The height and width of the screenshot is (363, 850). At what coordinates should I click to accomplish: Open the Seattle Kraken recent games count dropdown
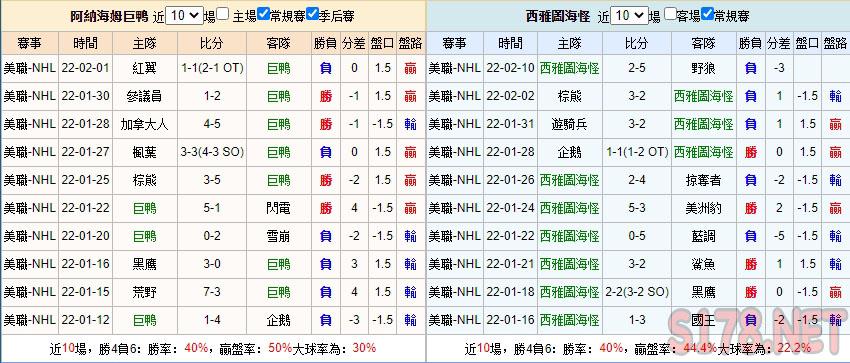(x=629, y=16)
